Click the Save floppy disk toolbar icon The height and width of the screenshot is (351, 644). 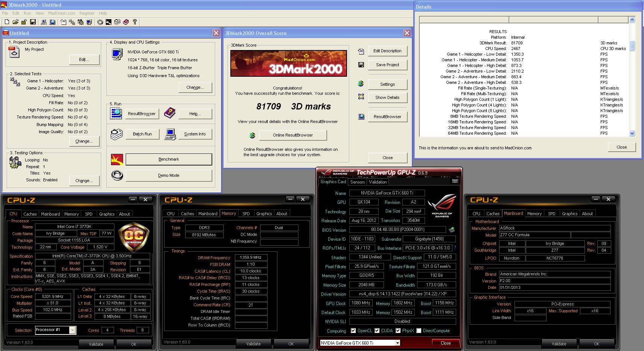coord(33,22)
